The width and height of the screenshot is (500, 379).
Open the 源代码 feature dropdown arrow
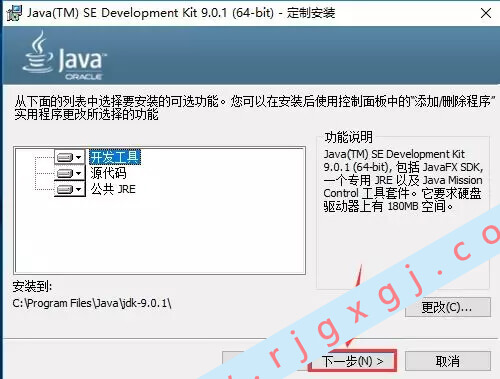coord(79,173)
